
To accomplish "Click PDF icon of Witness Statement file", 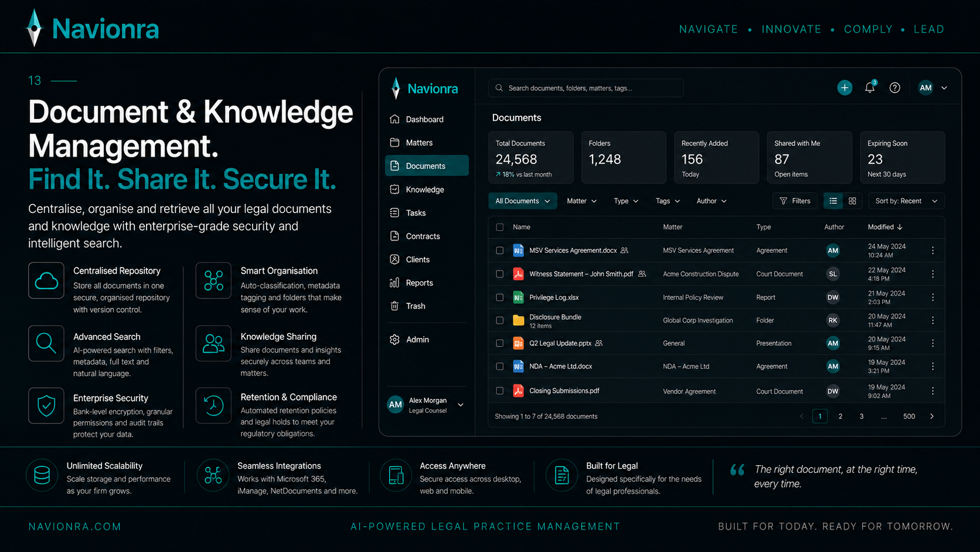I will pyautogui.click(x=518, y=274).
